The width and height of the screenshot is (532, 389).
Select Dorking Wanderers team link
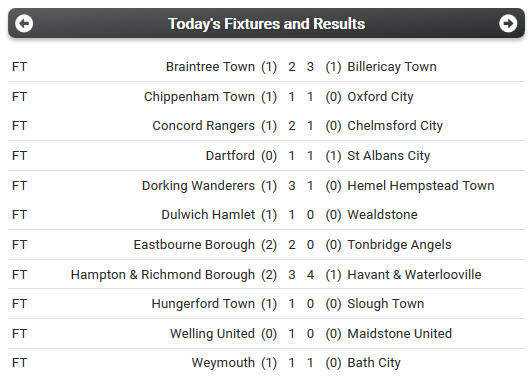[198, 186]
